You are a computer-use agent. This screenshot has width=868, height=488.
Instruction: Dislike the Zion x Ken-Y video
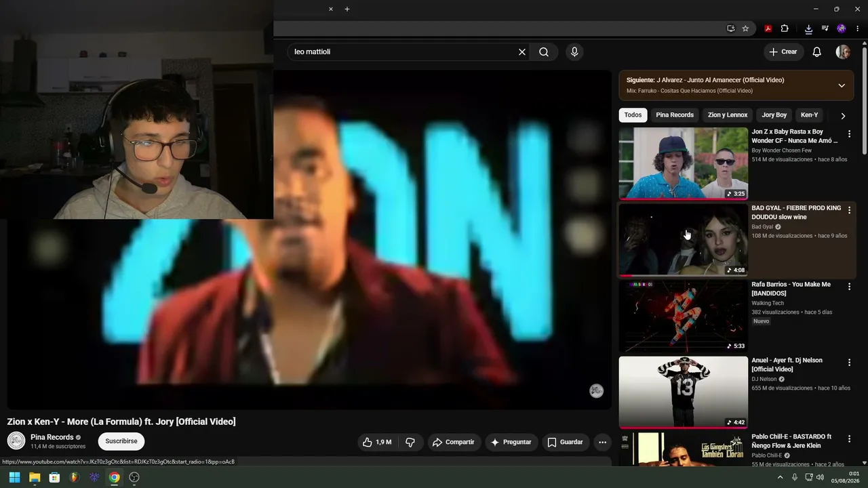(x=410, y=442)
